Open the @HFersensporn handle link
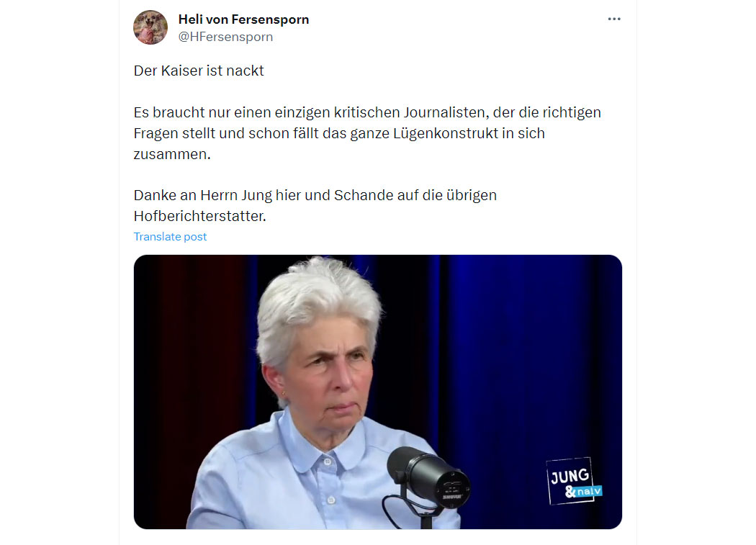 (x=225, y=37)
